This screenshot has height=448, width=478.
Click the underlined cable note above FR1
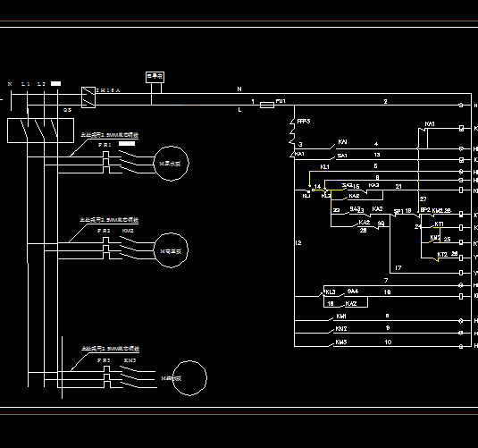109,135
